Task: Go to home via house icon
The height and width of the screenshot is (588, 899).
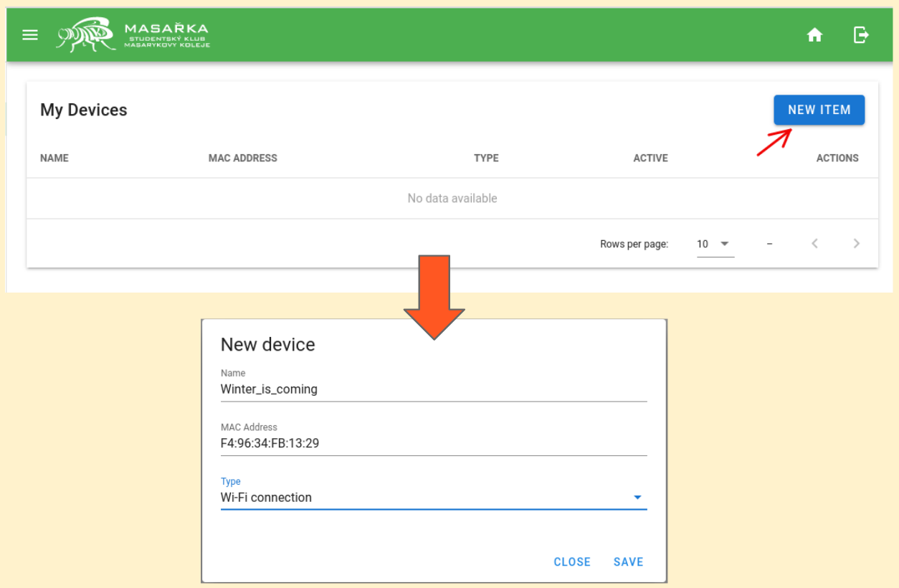Action: pyautogui.click(x=814, y=35)
